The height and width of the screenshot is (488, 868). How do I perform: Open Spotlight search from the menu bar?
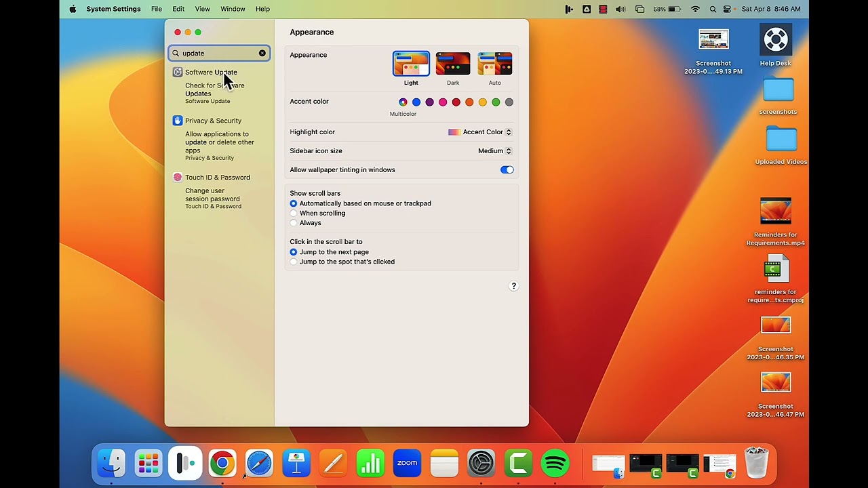point(713,9)
